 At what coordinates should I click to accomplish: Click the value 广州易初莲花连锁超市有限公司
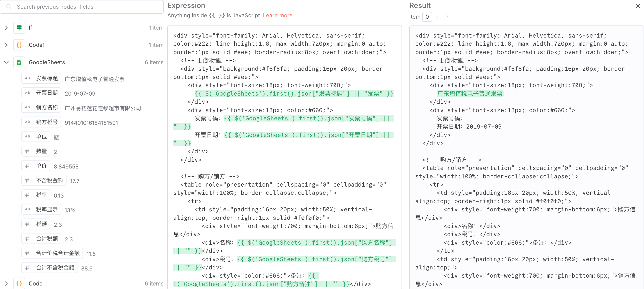click(x=103, y=108)
